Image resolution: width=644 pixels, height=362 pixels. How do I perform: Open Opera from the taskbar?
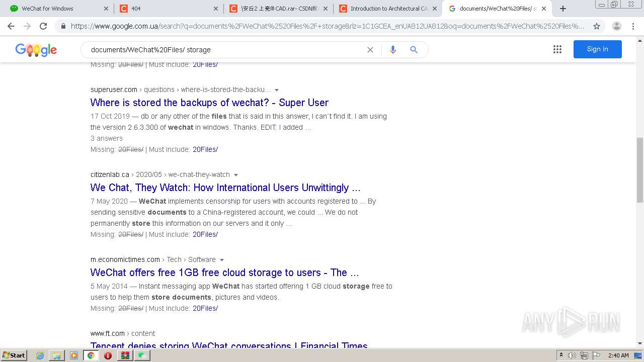click(108, 355)
